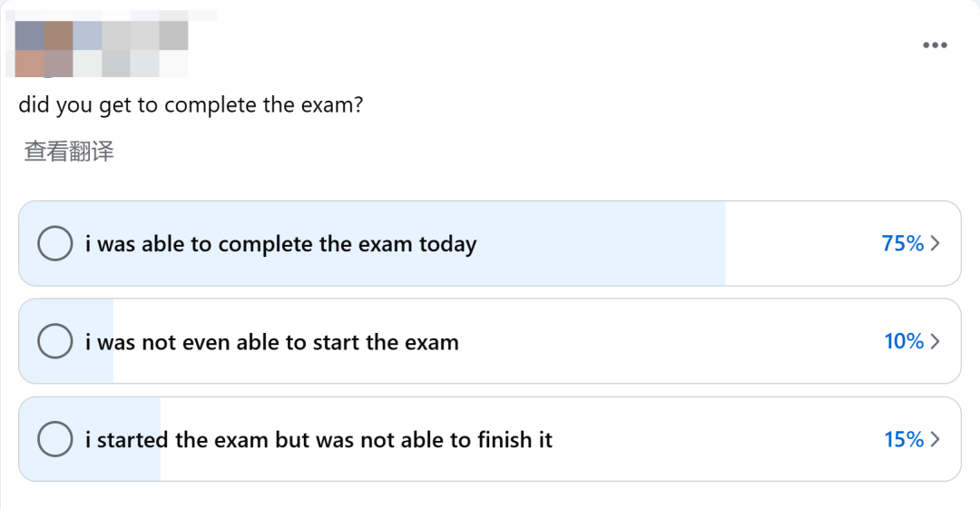This screenshot has width=980, height=509.
Task: Click the 查看翻译 translation link
Action: point(69,152)
